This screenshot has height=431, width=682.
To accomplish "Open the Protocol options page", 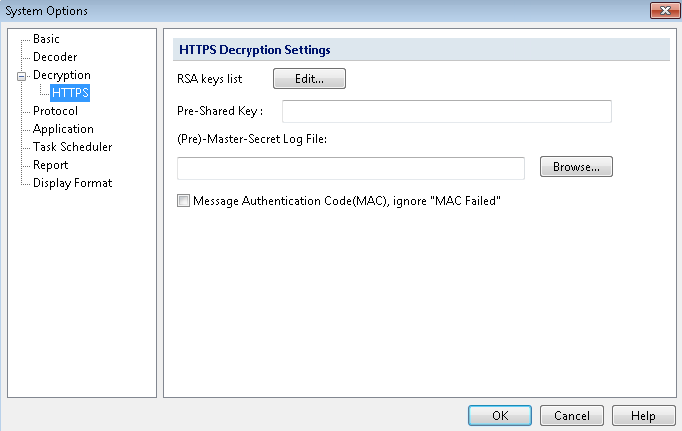I will coord(55,111).
